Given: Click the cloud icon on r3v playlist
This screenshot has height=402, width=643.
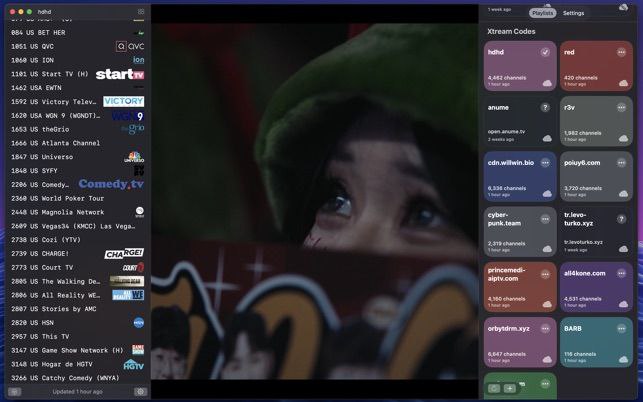Looking at the screenshot, I should (623, 138).
